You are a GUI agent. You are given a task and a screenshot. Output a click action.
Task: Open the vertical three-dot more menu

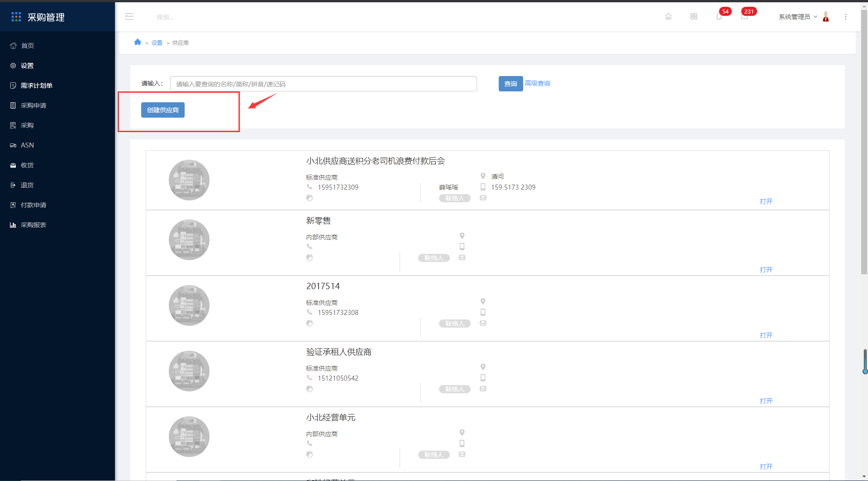(846, 17)
